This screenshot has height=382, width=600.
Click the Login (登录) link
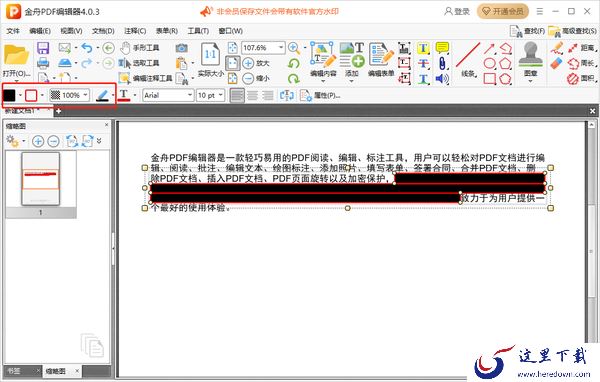pos(457,11)
